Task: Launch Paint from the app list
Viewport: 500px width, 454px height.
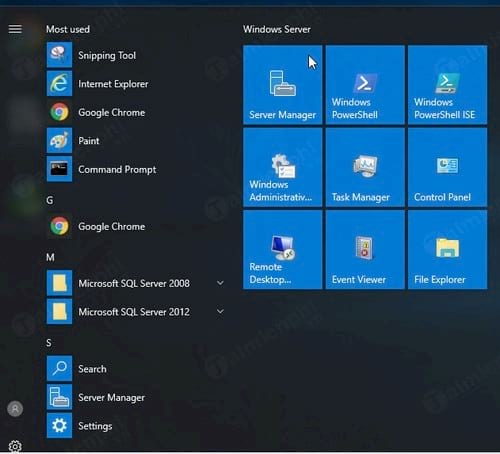Action: point(137,141)
